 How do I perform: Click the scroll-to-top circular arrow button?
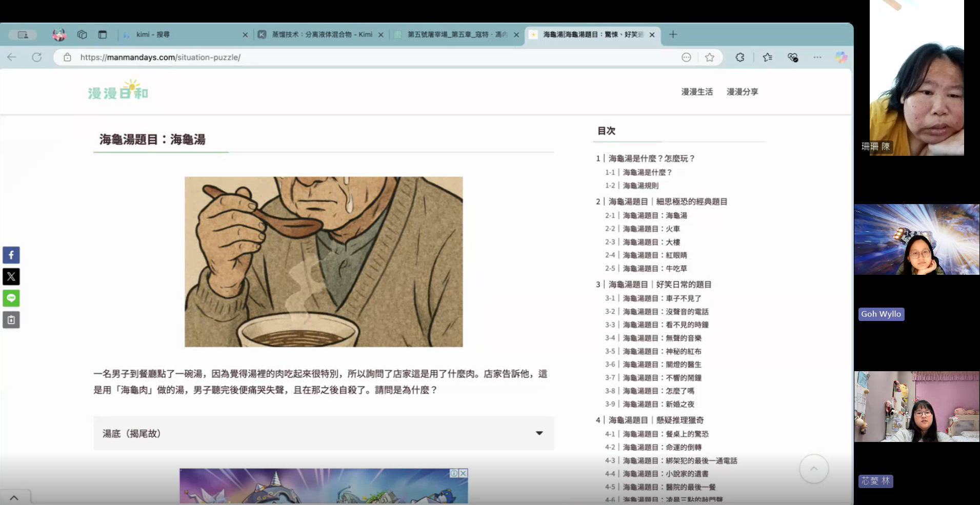(x=814, y=469)
